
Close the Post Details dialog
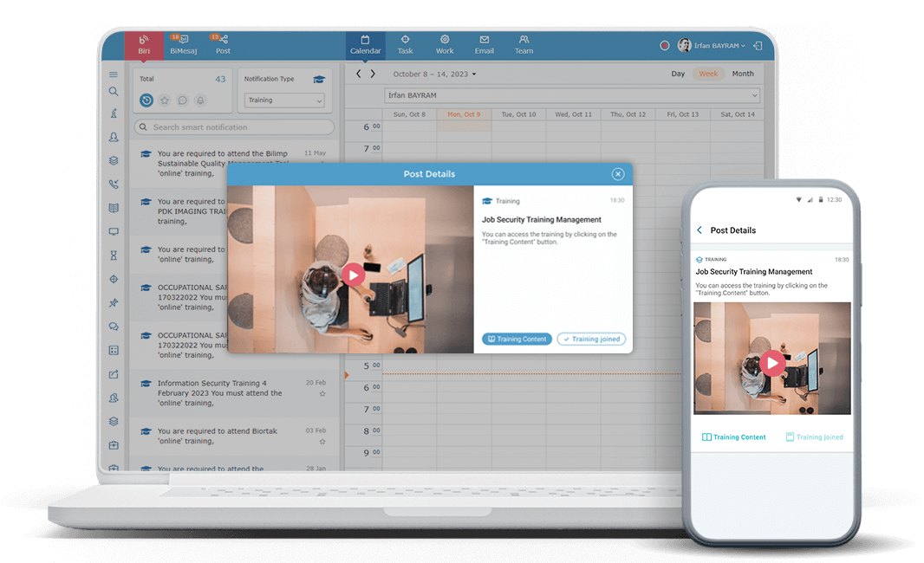pyautogui.click(x=617, y=174)
